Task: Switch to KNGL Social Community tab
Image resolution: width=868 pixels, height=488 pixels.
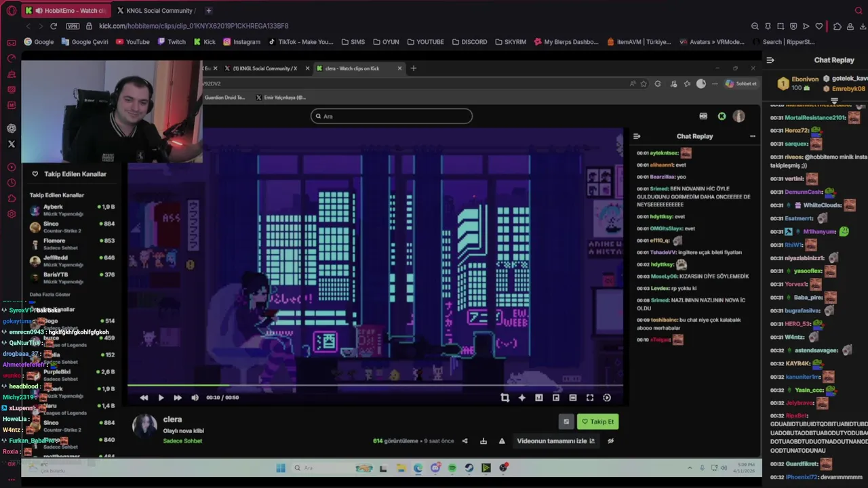Action: tap(156, 11)
